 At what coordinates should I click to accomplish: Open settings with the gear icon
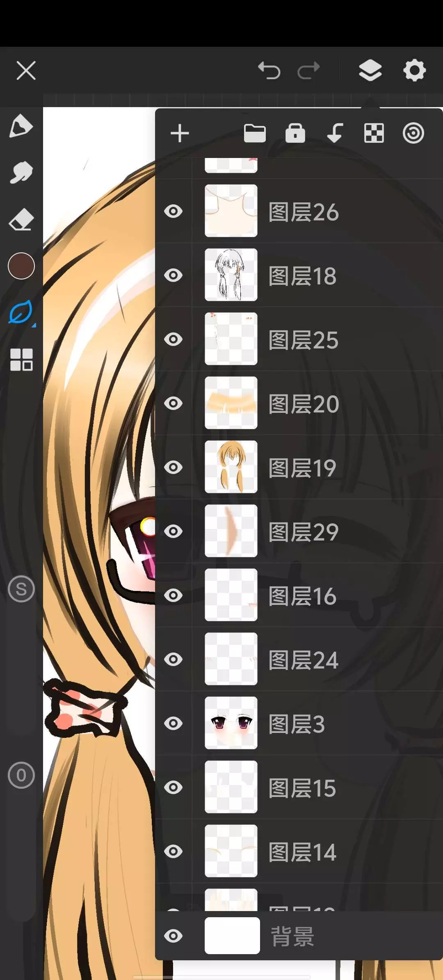click(x=414, y=71)
